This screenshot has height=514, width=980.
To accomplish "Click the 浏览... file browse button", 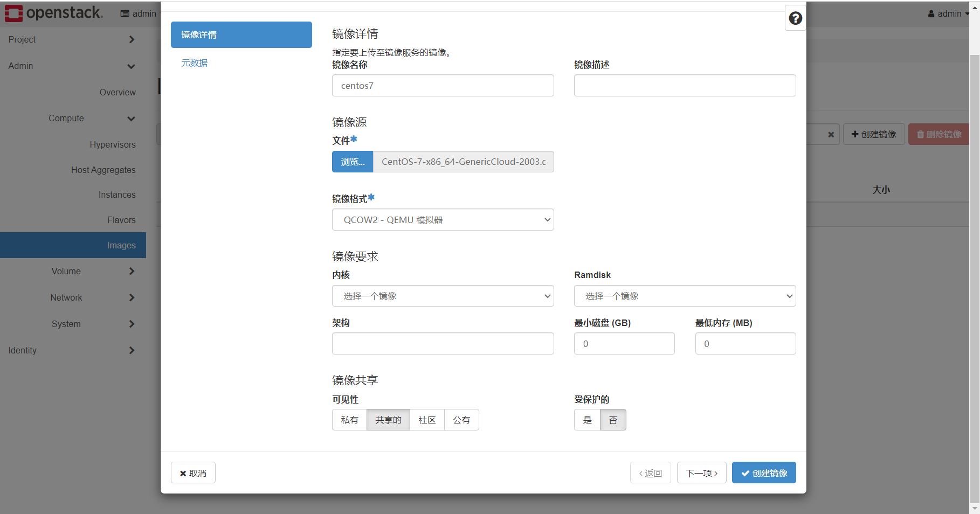I will coord(353,162).
